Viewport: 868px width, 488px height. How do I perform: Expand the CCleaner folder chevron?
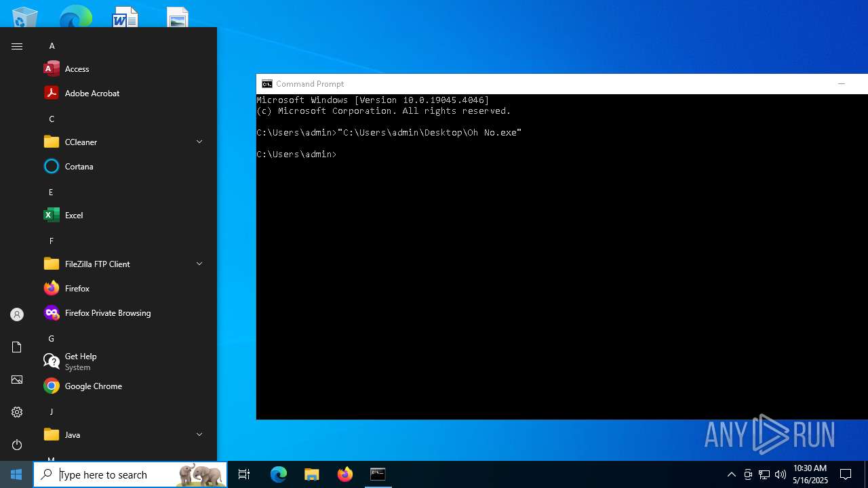point(199,142)
